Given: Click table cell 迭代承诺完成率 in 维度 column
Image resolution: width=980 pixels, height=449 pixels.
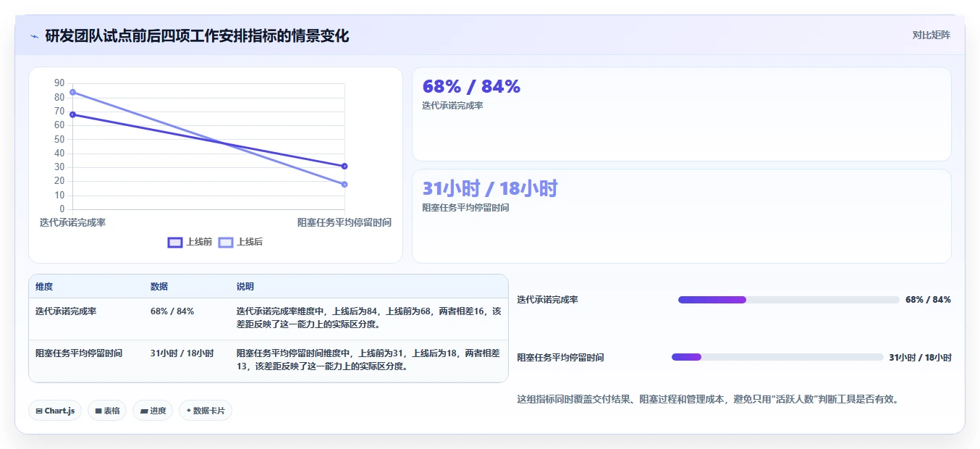Looking at the screenshot, I should [x=66, y=311].
